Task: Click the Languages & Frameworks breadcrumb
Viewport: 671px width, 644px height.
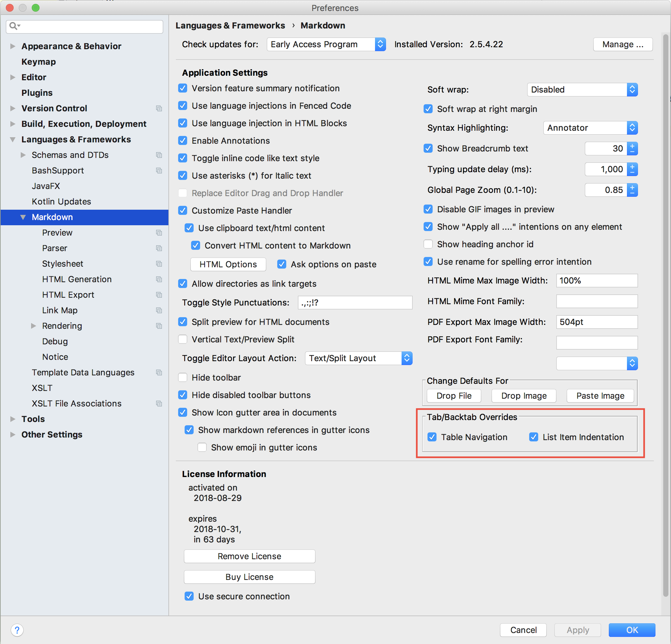Action: (230, 25)
